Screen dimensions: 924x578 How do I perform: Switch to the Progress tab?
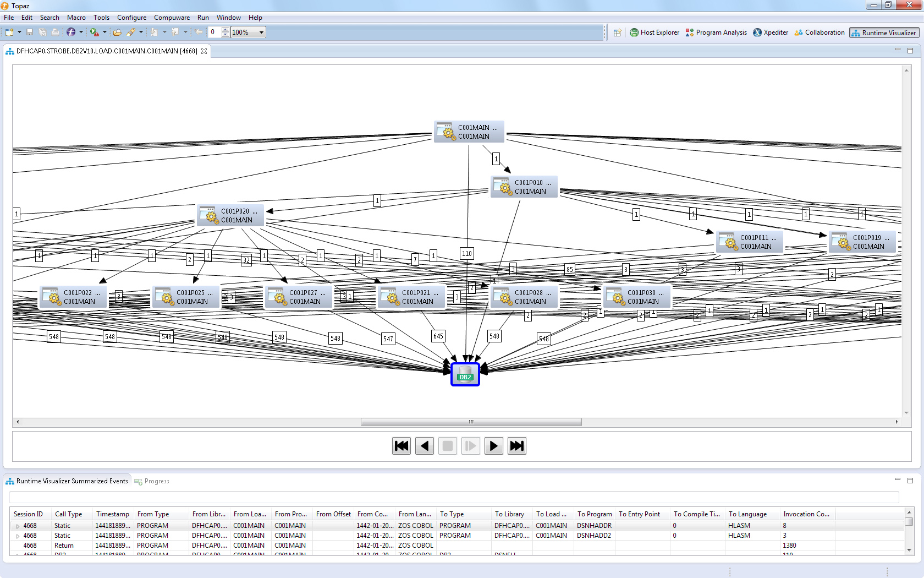coord(157,481)
